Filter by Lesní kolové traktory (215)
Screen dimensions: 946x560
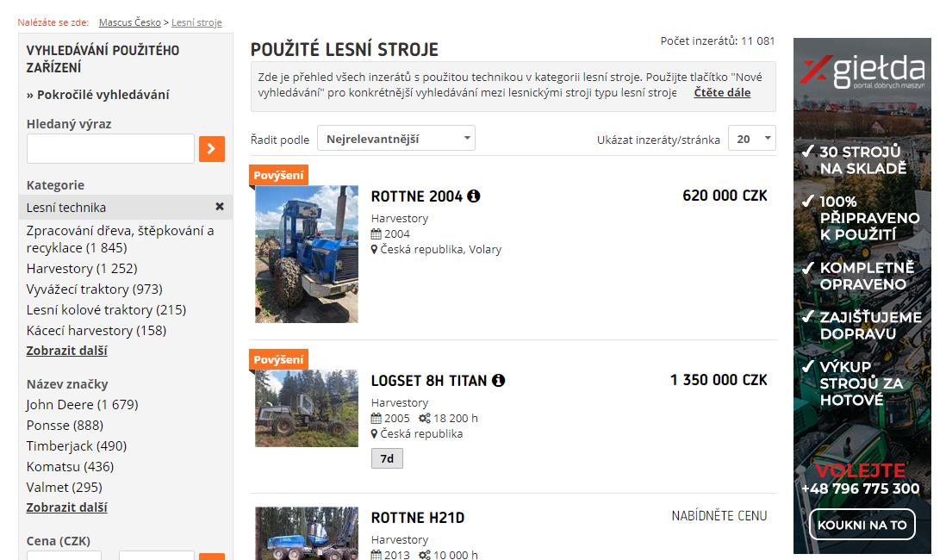coord(106,310)
